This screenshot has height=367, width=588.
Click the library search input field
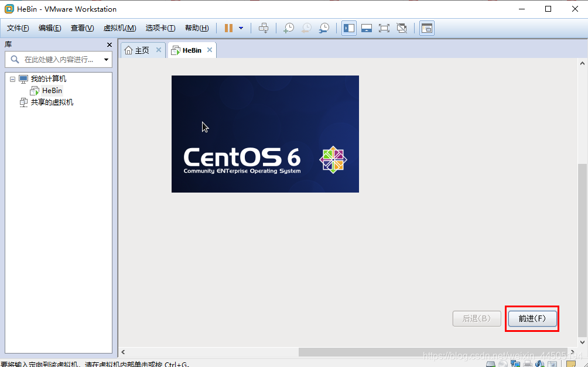coord(59,59)
